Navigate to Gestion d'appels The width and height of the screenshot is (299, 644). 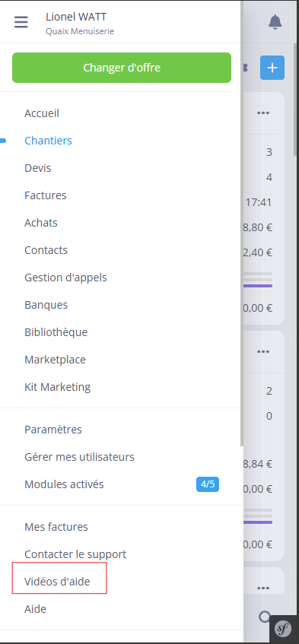point(65,278)
